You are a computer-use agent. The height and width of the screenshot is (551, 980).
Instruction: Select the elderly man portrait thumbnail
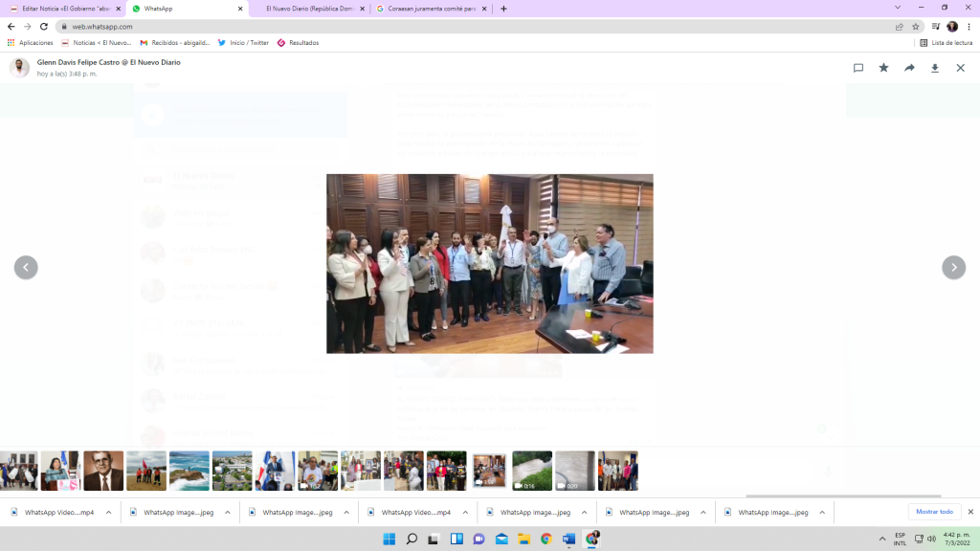tap(103, 471)
